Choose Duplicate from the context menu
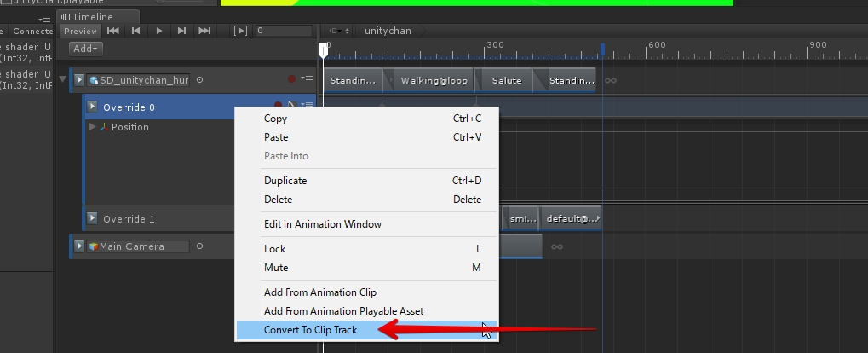The image size is (868, 353). point(366,181)
